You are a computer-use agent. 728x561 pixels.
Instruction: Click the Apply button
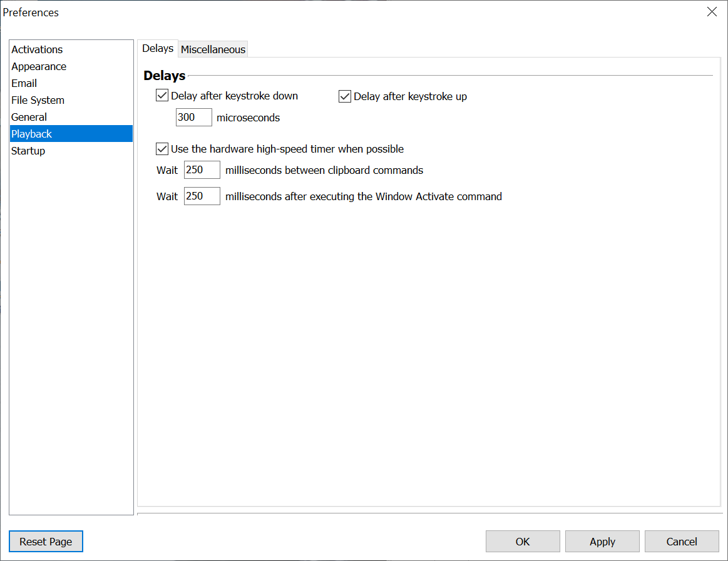602,542
